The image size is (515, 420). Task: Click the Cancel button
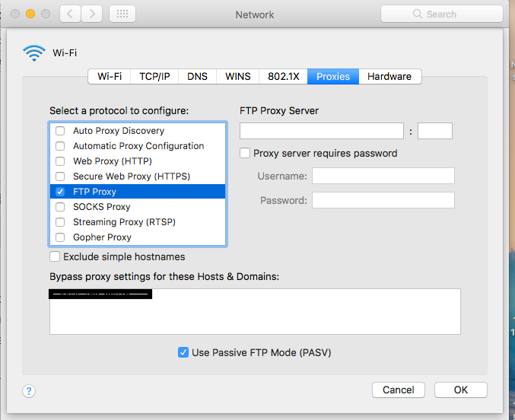tap(399, 390)
